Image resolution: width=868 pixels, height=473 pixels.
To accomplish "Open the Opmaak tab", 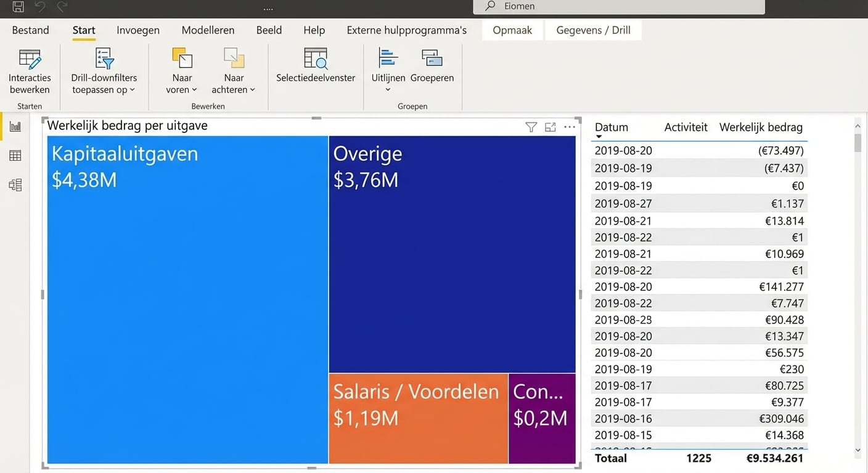I will (x=512, y=30).
